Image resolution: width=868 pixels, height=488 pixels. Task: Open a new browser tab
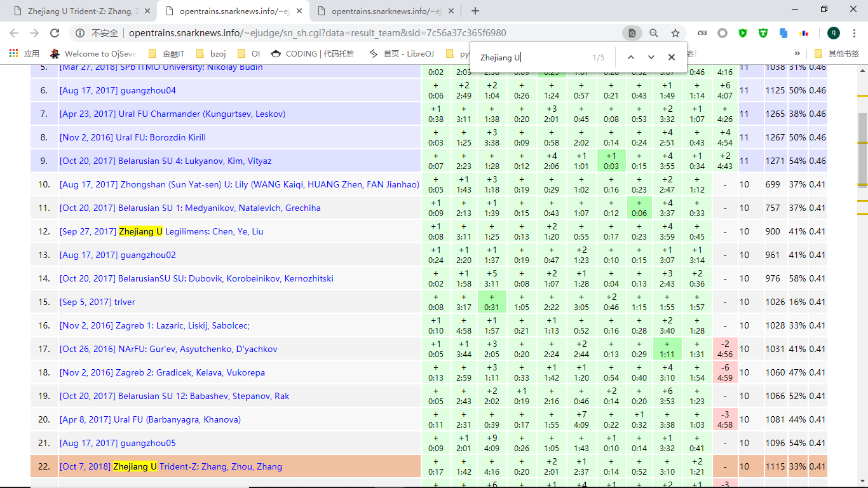[x=475, y=11]
